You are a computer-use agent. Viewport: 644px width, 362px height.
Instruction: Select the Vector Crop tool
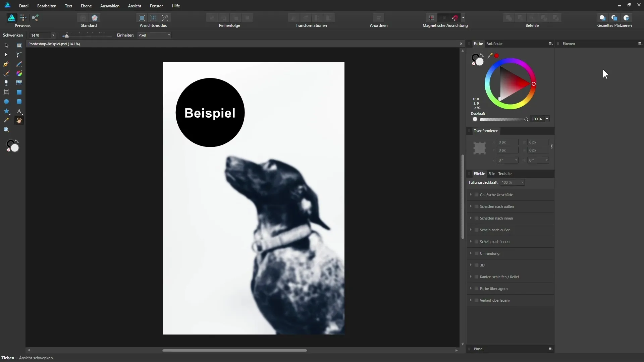pos(6,92)
